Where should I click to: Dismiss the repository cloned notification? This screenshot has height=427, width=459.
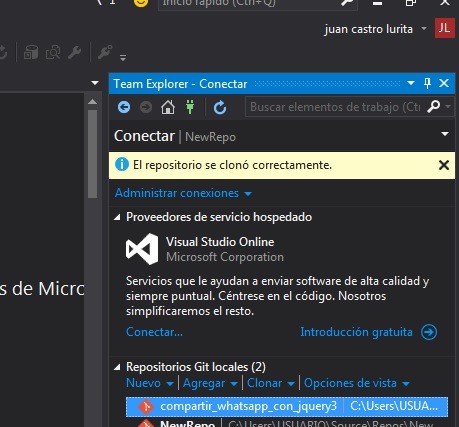click(x=444, y=165)
